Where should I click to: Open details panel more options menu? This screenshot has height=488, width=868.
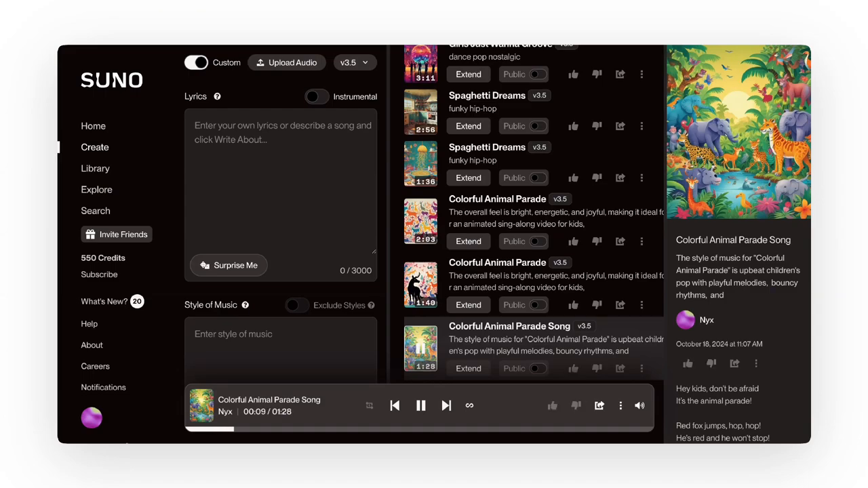pyautogui.click(x=756, y=363)
